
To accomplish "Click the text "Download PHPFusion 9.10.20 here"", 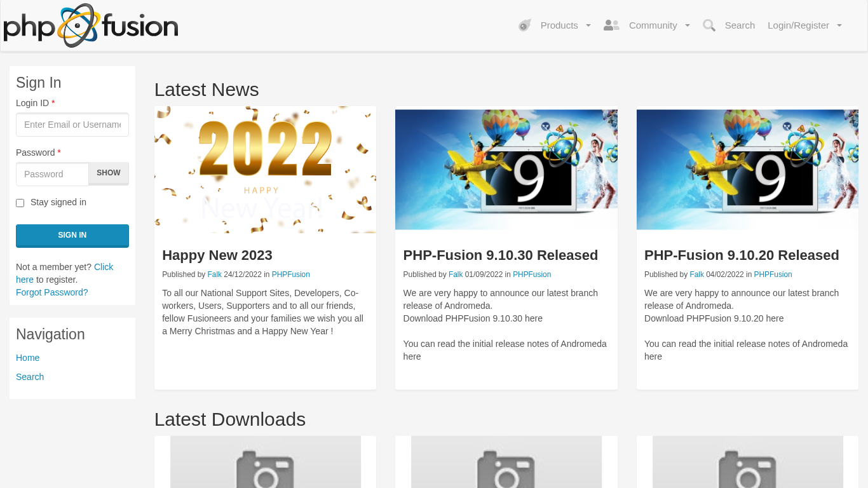I will (x=714, y=318).
